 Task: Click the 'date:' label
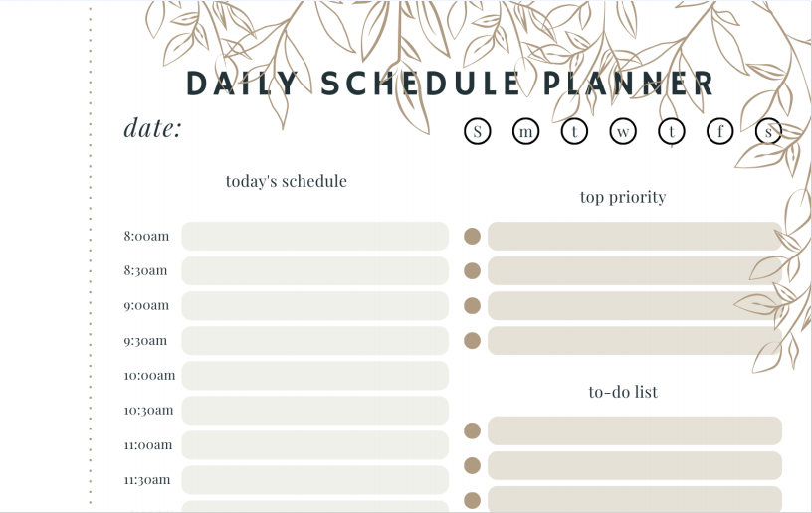coord(152,128)
